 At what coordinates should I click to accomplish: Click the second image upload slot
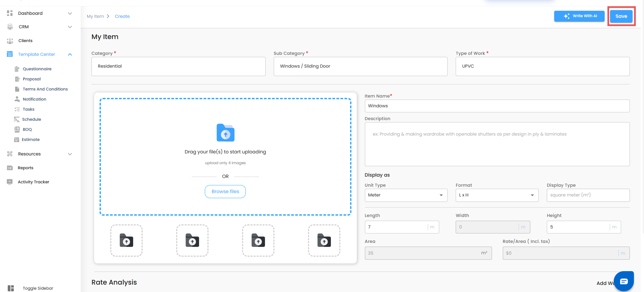(192, 241)
